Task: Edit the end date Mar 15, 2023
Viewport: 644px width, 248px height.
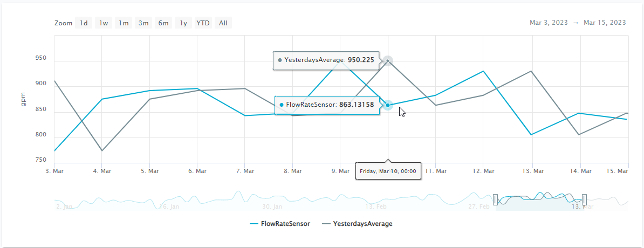Action: point(605,23)
